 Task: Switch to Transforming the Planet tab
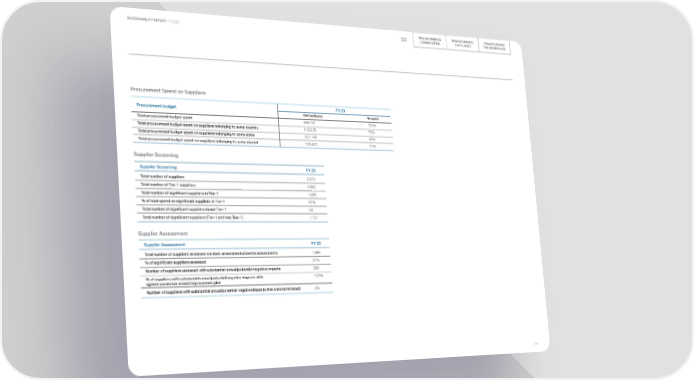462,44
